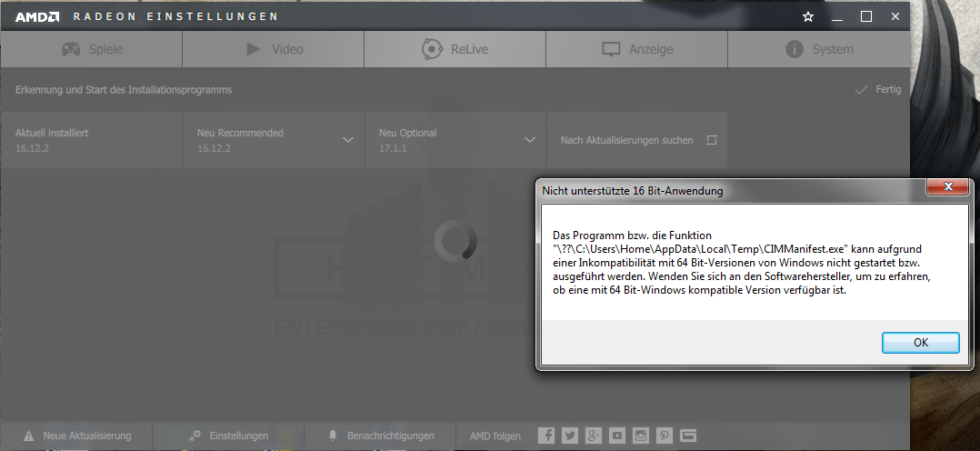
Task: Open the Anzeige tab
Action: pyautogui.click(x=637, y=49)
